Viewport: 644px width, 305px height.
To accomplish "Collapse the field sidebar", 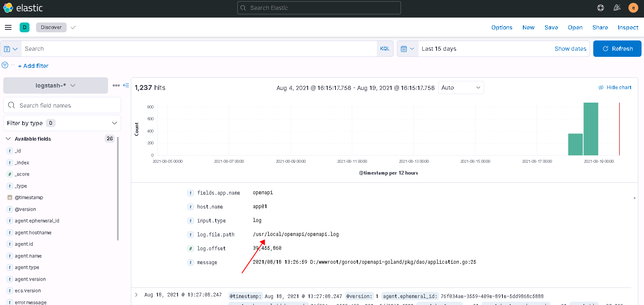I will point(126,85).
